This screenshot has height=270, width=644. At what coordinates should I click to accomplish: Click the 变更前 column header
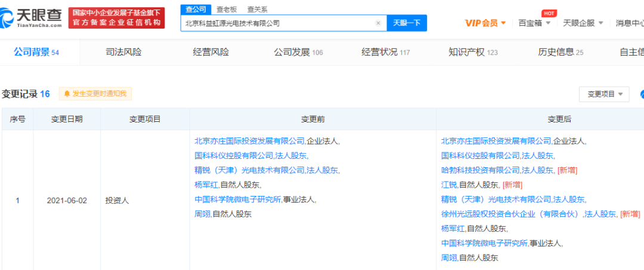click(x=313, y=119)
